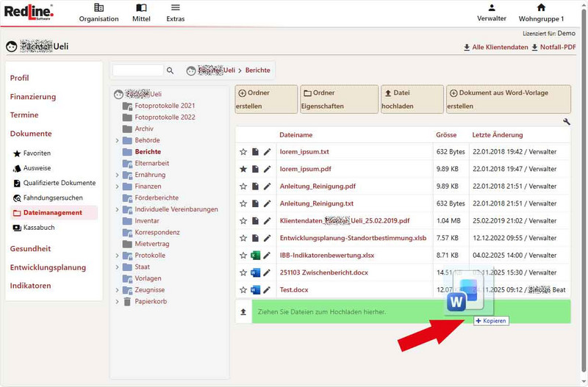Click the Excel icon for IBB-Indikatorenbewertung.xlsx
Viewport: 588px width, 387px height.
point(255,256)
